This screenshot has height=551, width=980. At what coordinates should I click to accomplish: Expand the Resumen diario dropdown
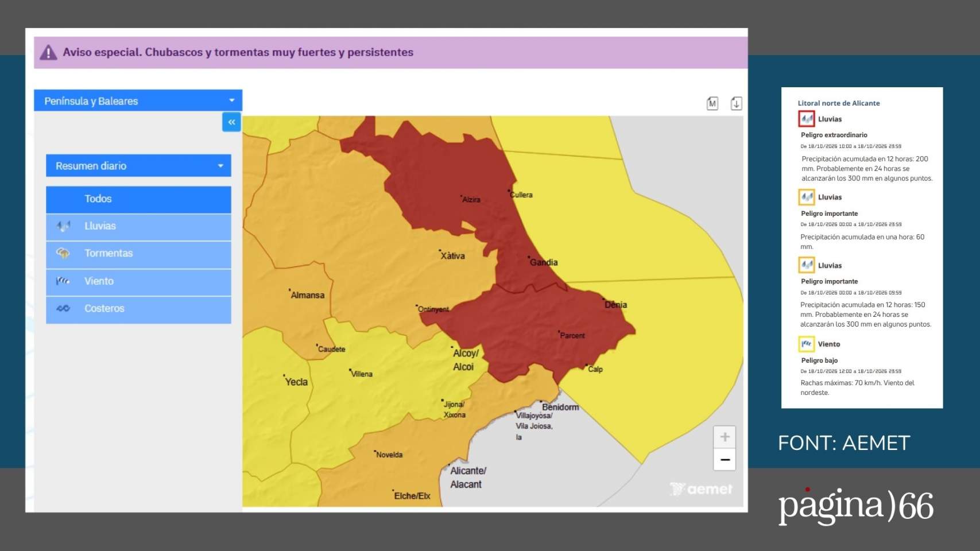[x=138, y=165]
